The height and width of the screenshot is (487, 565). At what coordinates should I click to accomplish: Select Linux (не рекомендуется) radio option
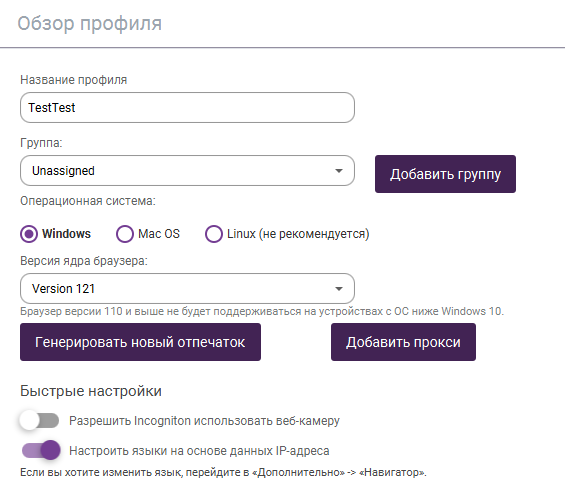(214, 234)
